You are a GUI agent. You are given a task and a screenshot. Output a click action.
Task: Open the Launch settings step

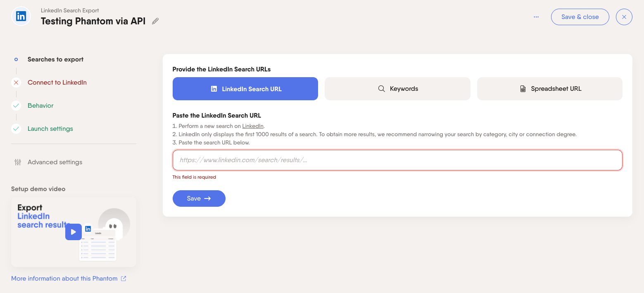coord(50,129)
